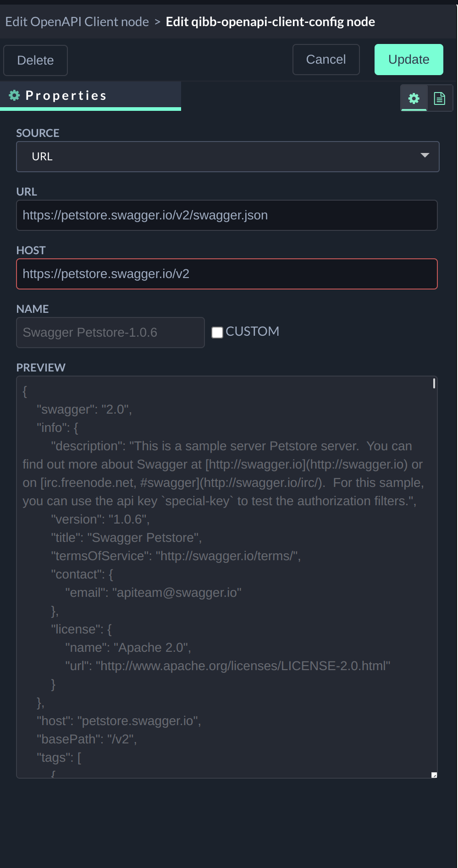Focus the URL field with swagger.json

[226, 215]
